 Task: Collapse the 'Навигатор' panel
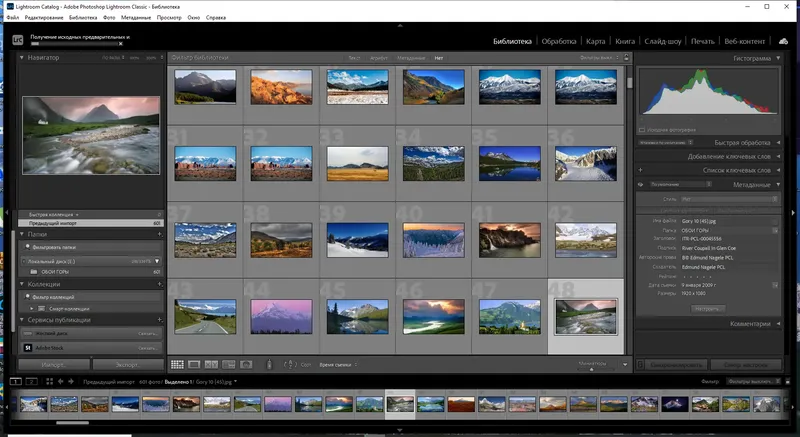(x=23, y=58)
